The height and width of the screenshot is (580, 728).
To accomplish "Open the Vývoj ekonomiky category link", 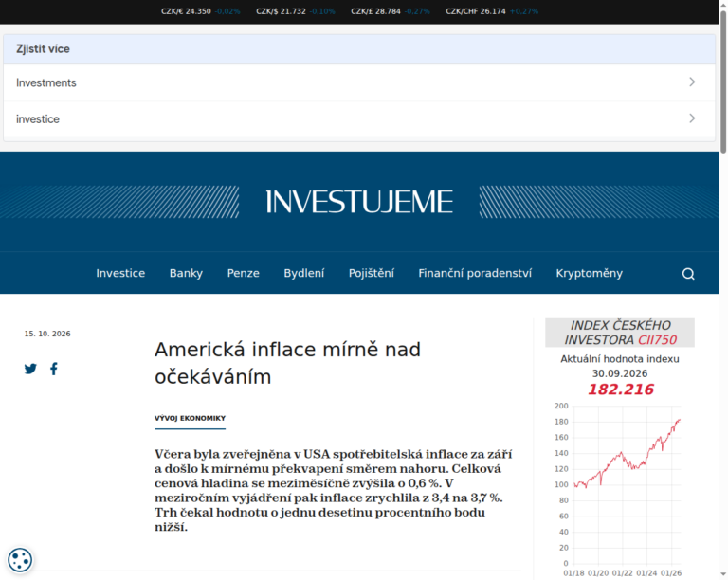I will [190, 418].
